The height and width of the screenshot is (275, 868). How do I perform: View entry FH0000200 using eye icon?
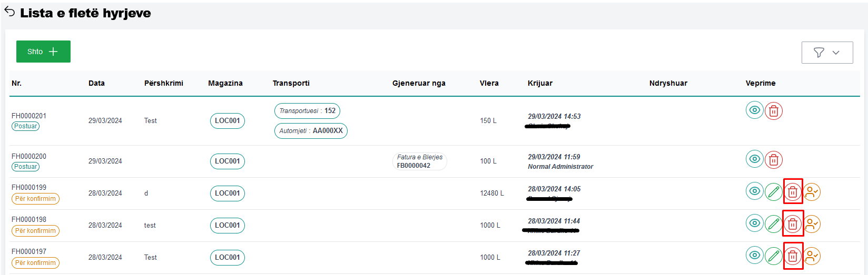coord(754,159)
